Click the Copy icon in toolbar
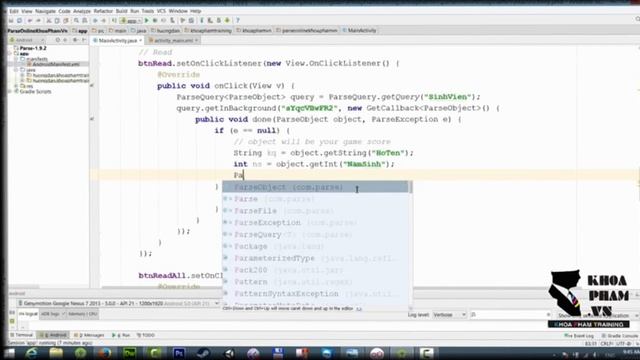 (x=57, y=20)
